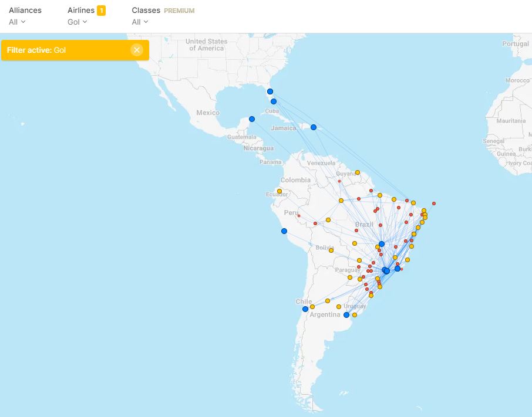The image size is (532, 417).
Task: Select the northernmost blue marker in Florida
Action: coord(270,91)
